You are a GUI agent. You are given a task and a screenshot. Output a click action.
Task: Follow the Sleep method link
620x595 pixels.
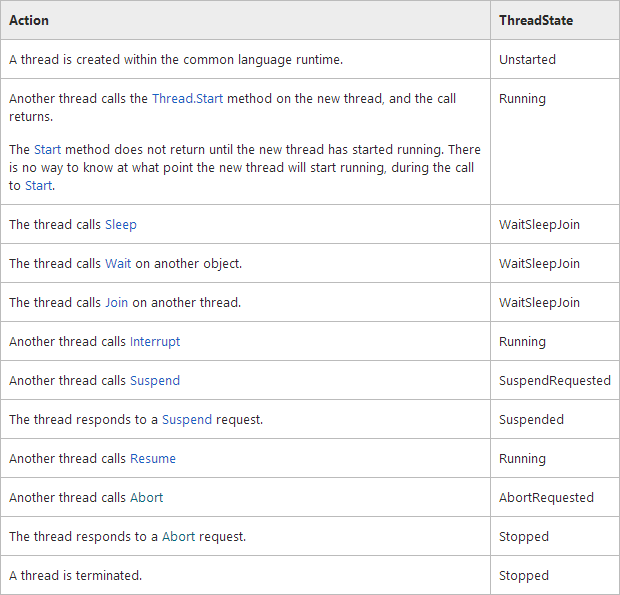121,225
